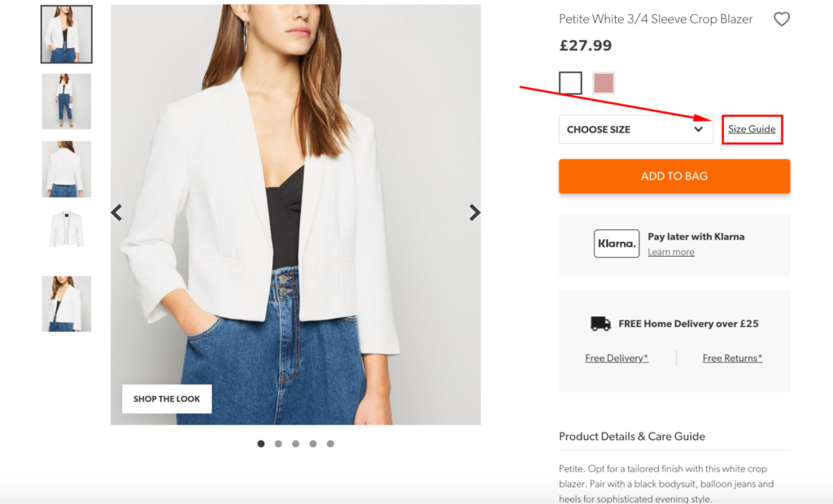Open Klarna Learn more link
Image resolution: width=833 pixels, height=504 pixels.
(x=671, y=252)
